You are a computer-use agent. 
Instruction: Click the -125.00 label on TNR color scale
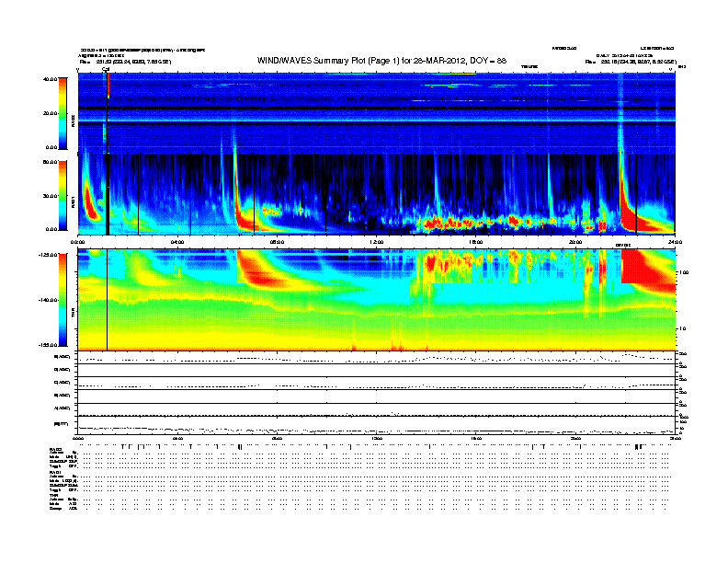(49, 255)
